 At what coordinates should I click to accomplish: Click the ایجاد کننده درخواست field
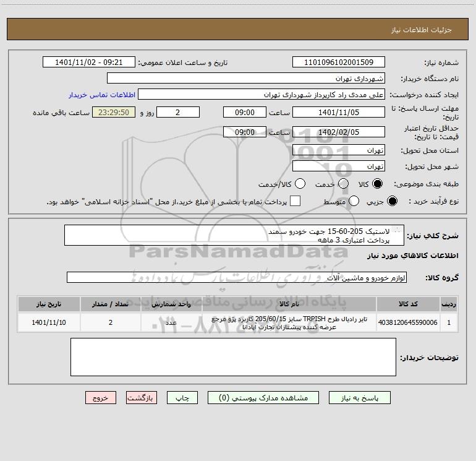point(261,95)
